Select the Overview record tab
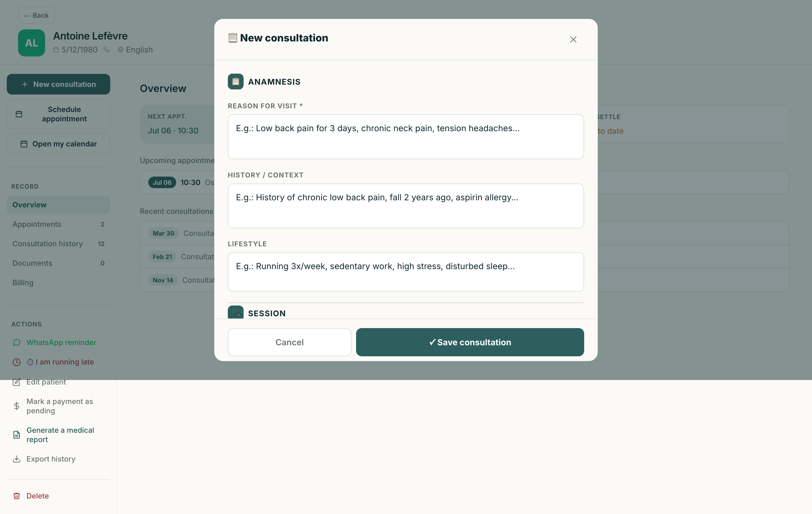The width and height of the screenshot is (812, 514). (x=58, y=205)
